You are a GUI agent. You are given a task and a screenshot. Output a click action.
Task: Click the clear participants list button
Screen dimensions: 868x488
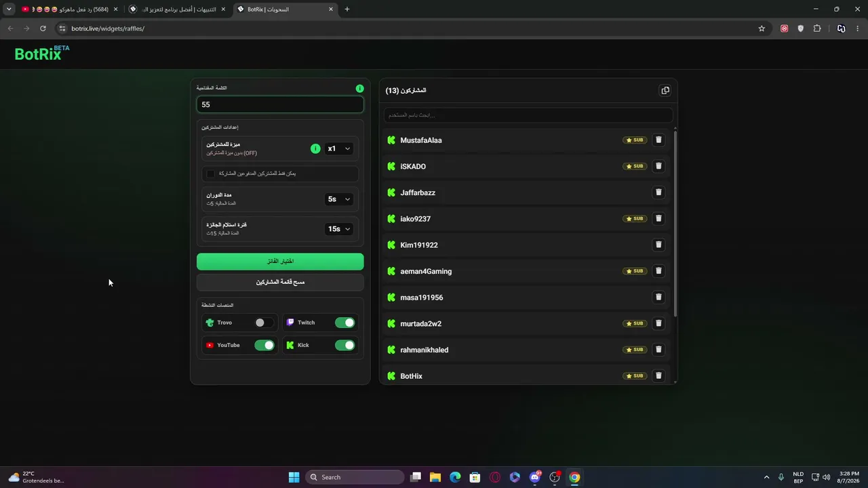(x=280, y=282)
